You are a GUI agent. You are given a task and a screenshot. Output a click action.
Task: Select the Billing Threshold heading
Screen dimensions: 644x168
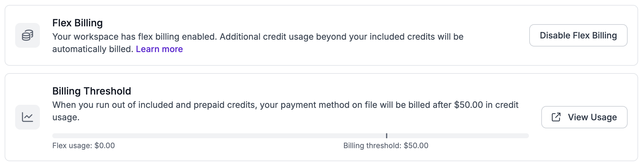tap(92, 91)
